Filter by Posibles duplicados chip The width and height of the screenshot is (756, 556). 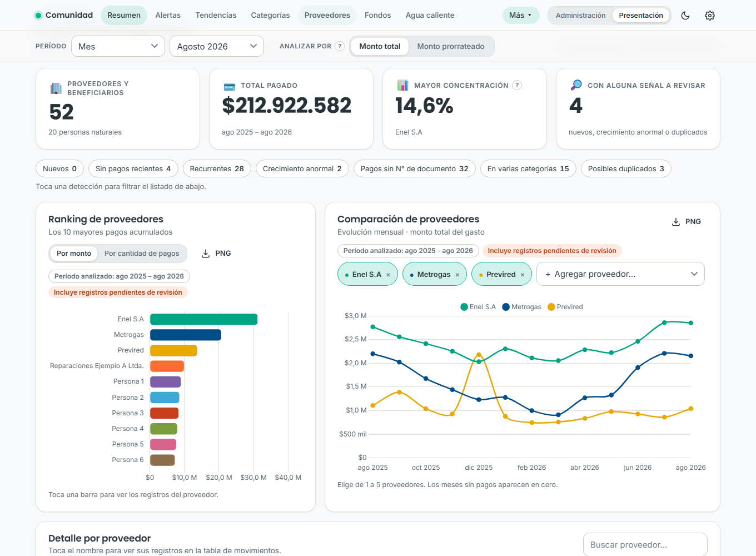626,169
